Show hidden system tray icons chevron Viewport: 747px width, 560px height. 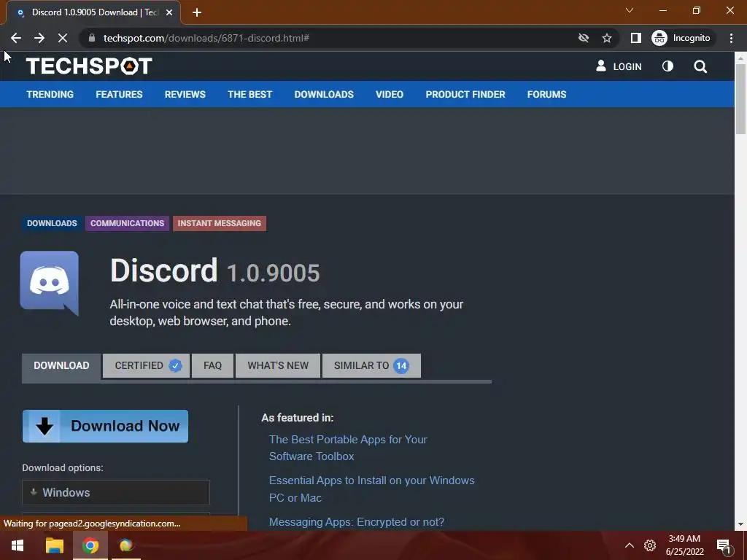630,545
